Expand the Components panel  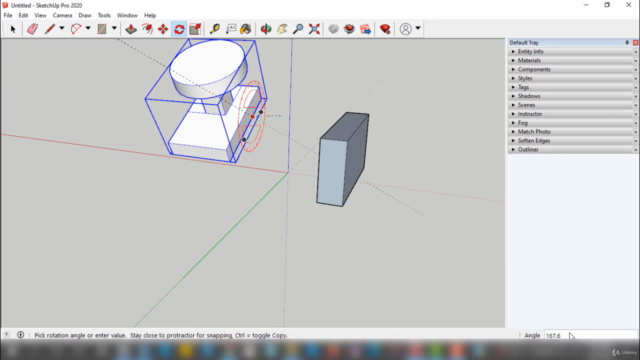(x=573, y=69)
